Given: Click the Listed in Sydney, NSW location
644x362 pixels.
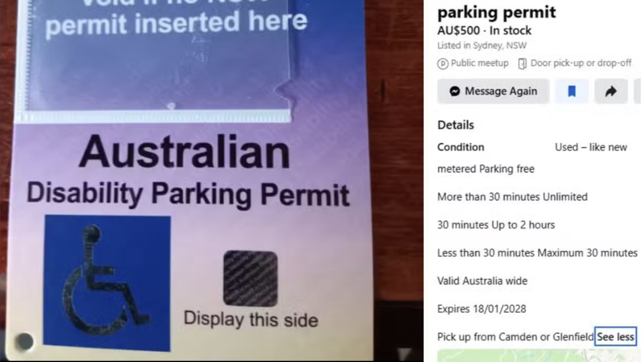Looking at the screenshot, I should [x=482, y=45].
